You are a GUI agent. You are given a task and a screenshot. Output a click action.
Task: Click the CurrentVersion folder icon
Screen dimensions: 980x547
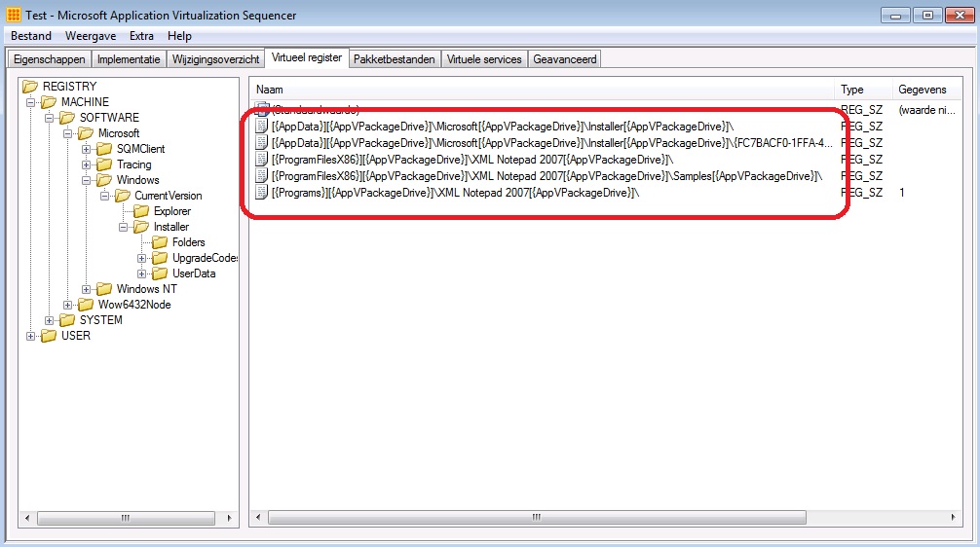click(123, 196)
